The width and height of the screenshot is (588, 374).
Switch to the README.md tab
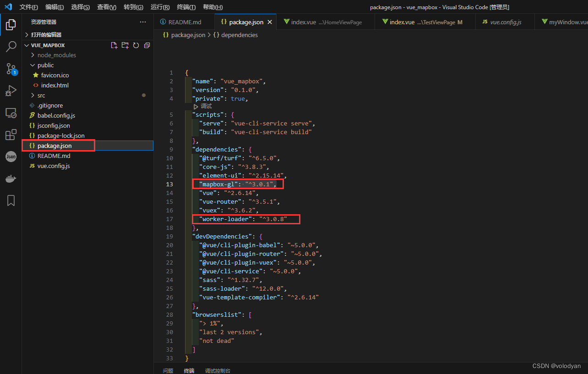pos(184,21)
